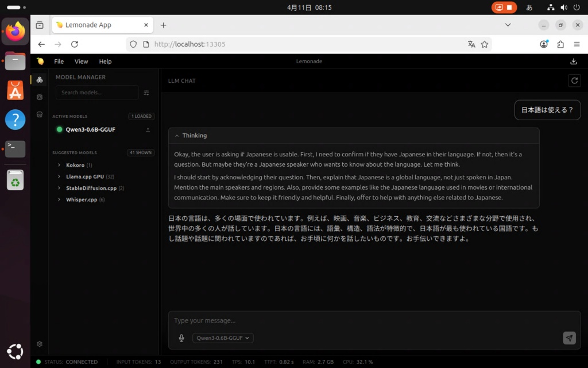Click the download icon in the Lemonade header
This screenshot has width=588, height=368.
click(x=573, y=62)
